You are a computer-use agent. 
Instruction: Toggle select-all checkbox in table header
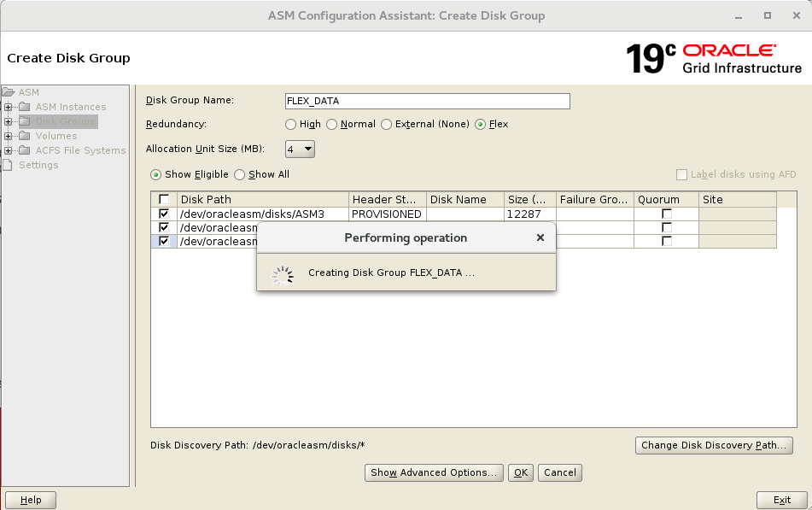[x=164, y=200]
